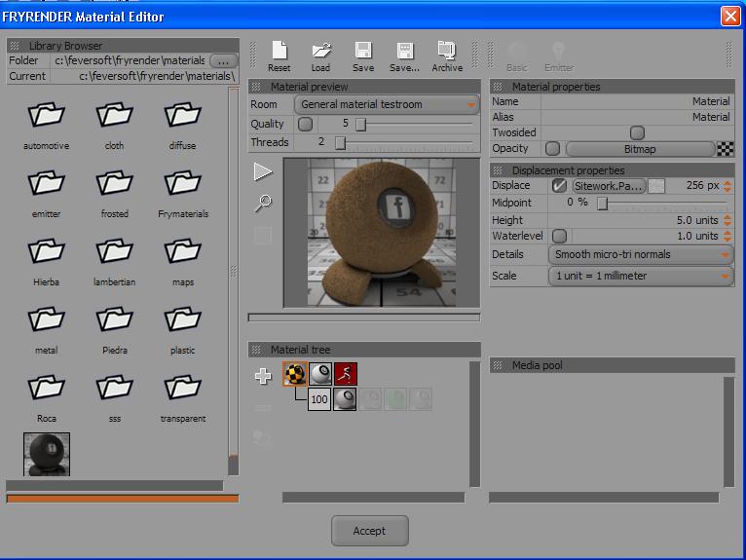Click the Midpoint slider handle
Viewport: 746px width, 560px height.
(x=602, y=204)
